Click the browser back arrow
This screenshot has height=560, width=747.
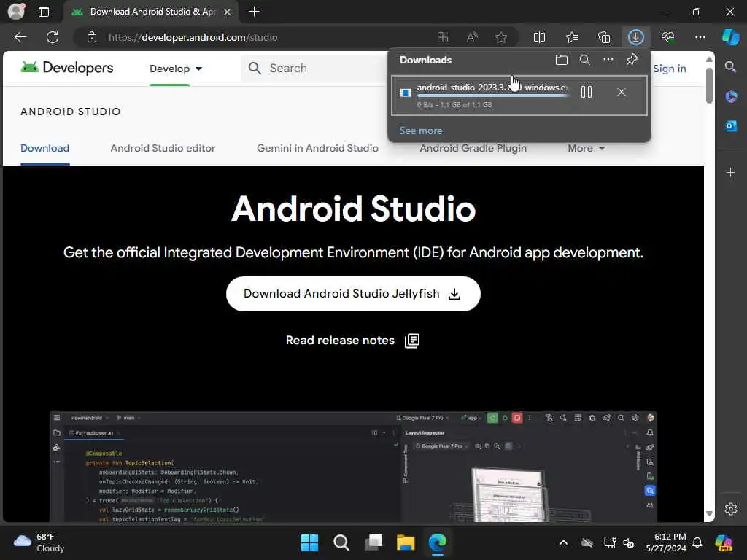(x=20, y=37)
